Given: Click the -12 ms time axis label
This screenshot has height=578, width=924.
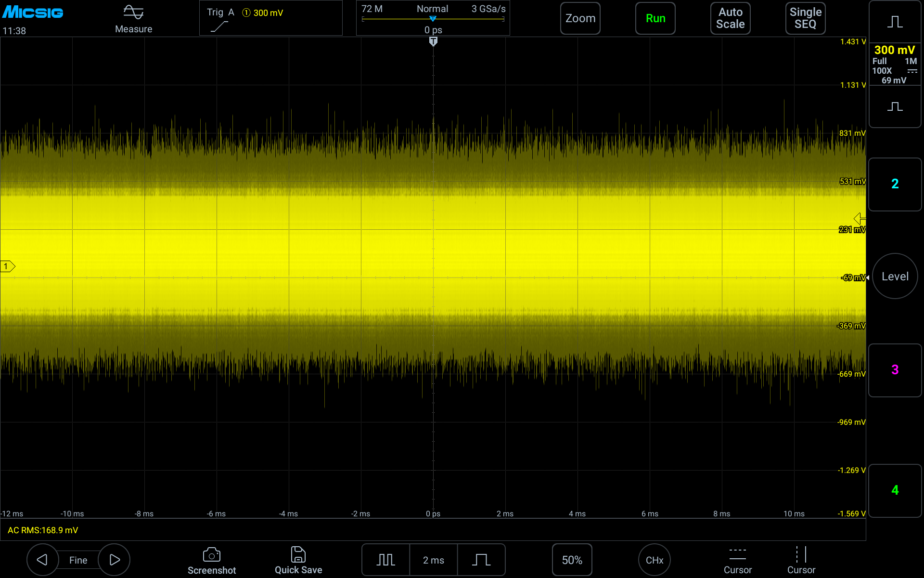Looking at the screenshot, I should [x=12, y=513].
